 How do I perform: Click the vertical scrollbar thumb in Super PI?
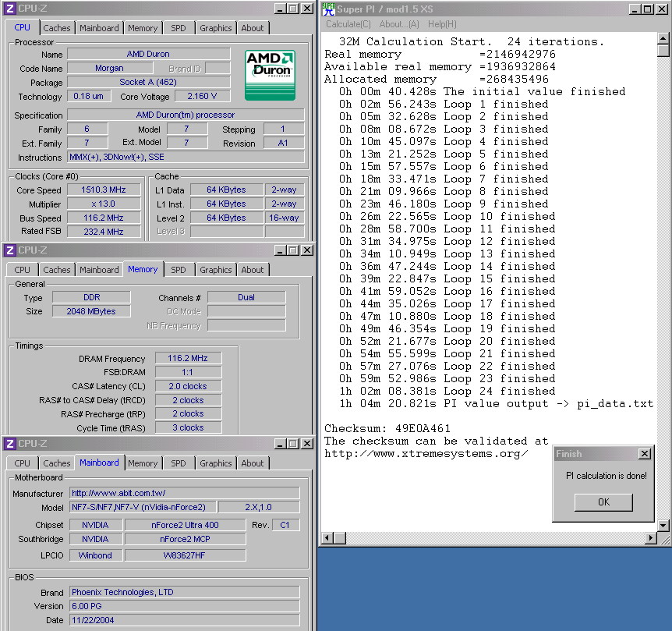(x=663, y=51)
